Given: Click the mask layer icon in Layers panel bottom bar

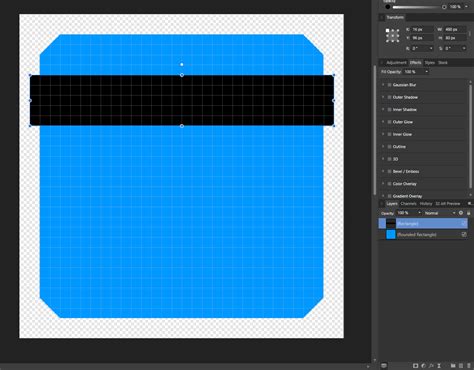Looking at the screenshot, I should coord(415,366).
